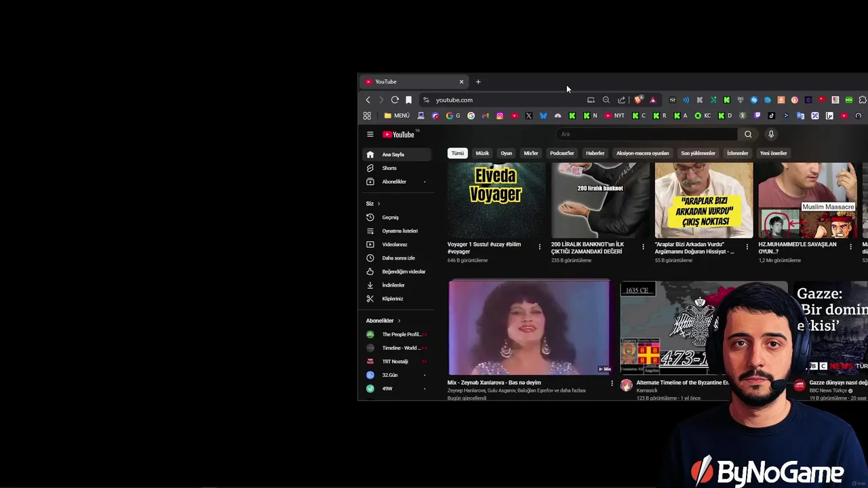868x488 pixels.
Task: Open Videolarınız
Action: (x=397, y=245)
